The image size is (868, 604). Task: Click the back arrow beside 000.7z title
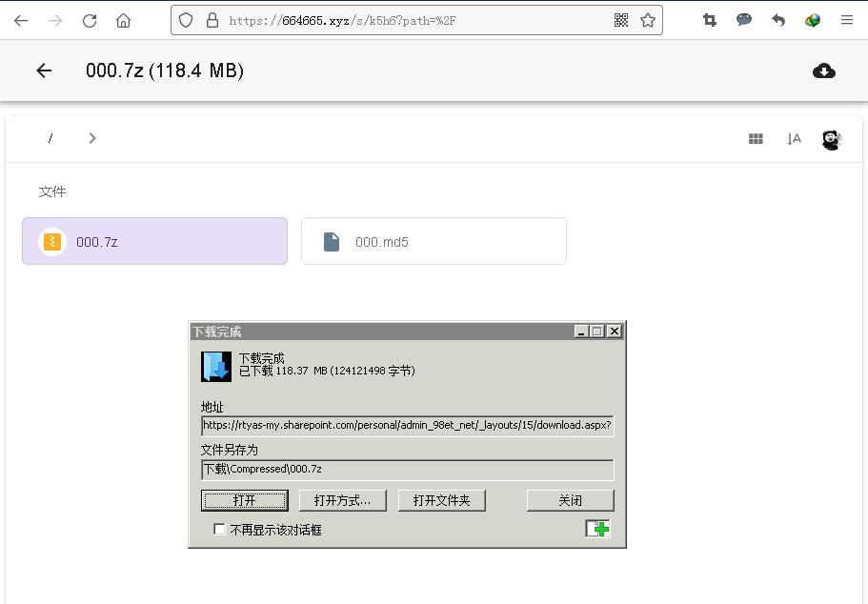tap(44, 70)
